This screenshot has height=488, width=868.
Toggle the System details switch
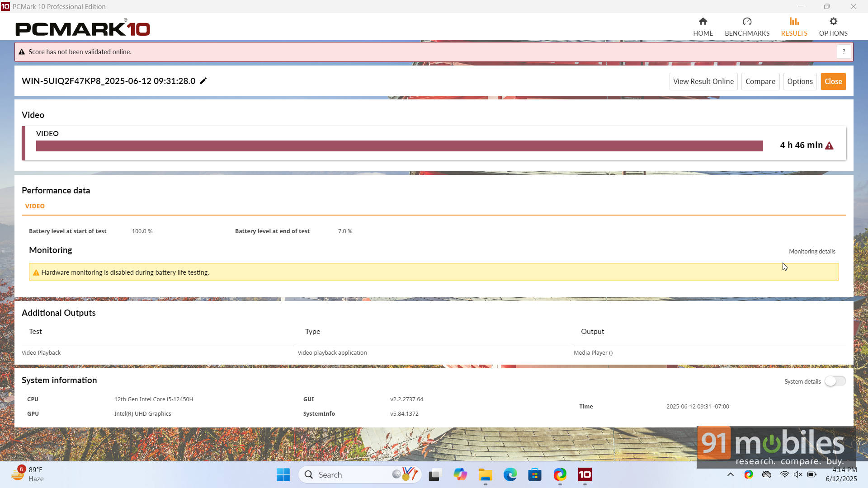(835, 381)
